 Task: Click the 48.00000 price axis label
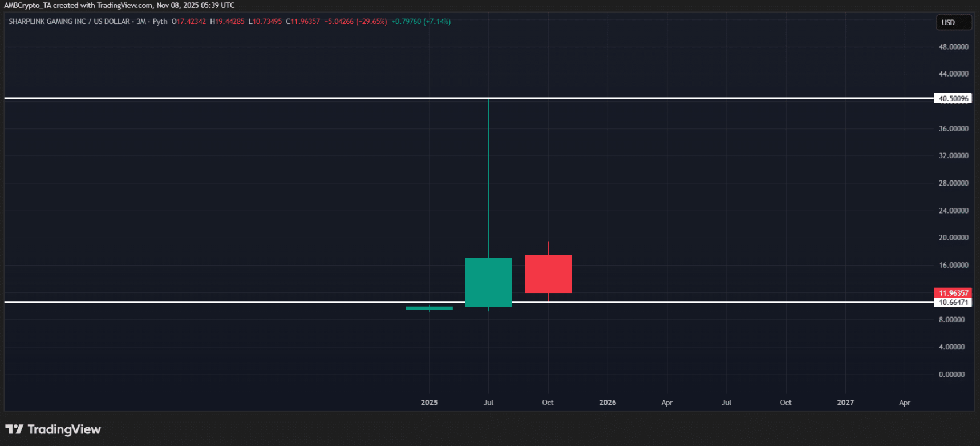tap(953, 47)
